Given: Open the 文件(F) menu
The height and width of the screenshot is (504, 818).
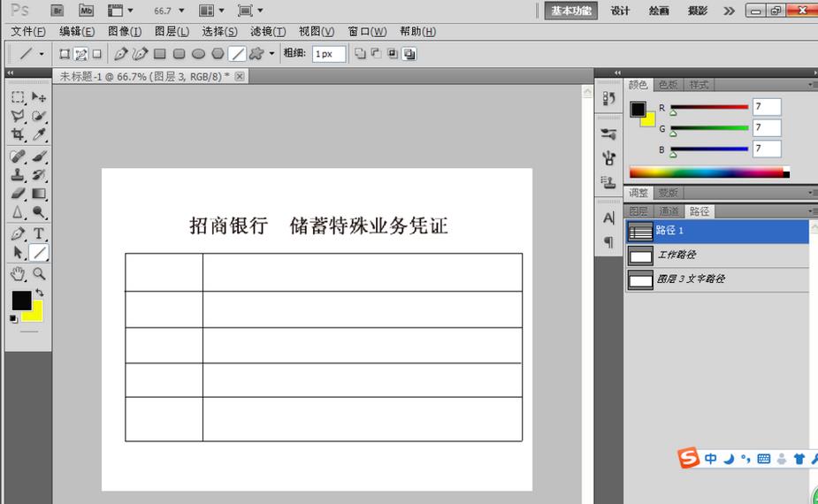Looking at the screenshot, I should click(x=28, y=32).
